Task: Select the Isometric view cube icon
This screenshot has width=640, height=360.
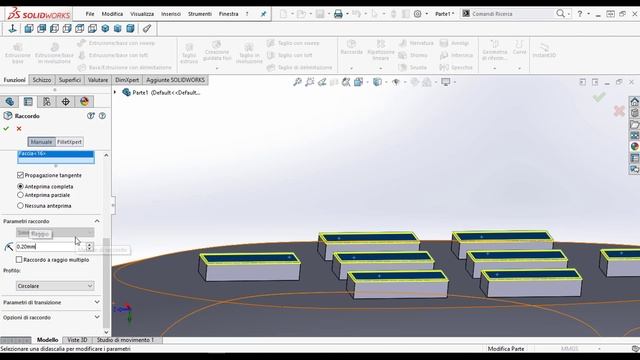Action: coord(105,28)
